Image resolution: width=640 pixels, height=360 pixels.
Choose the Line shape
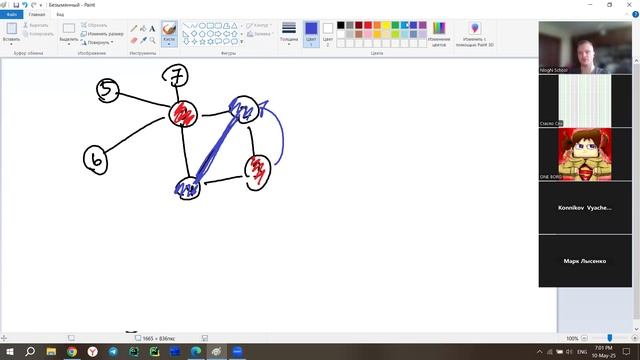(186, 26)
